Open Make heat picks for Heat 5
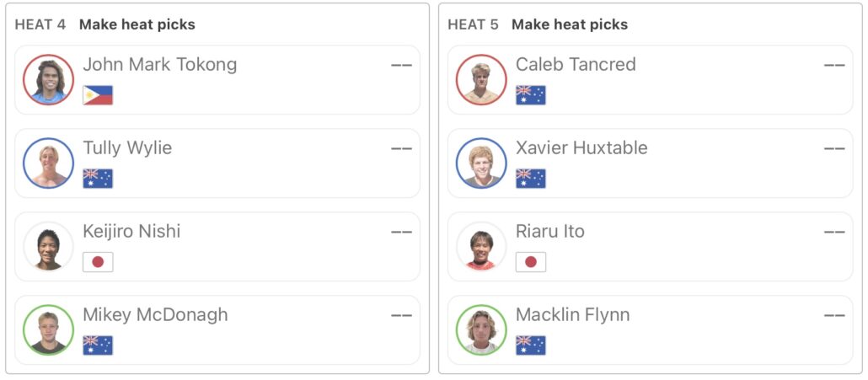The width and height of the screenshot is (868, 380). click(x=570, y=24)
